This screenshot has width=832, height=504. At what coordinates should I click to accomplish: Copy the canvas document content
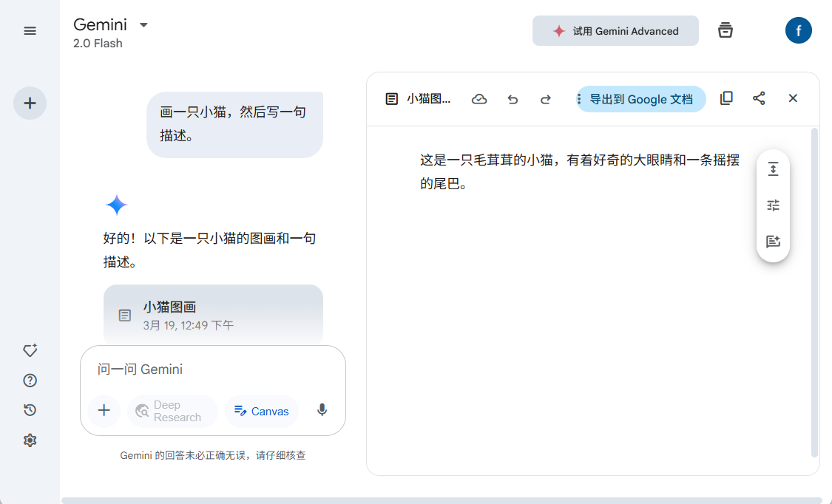click(726, 98)
